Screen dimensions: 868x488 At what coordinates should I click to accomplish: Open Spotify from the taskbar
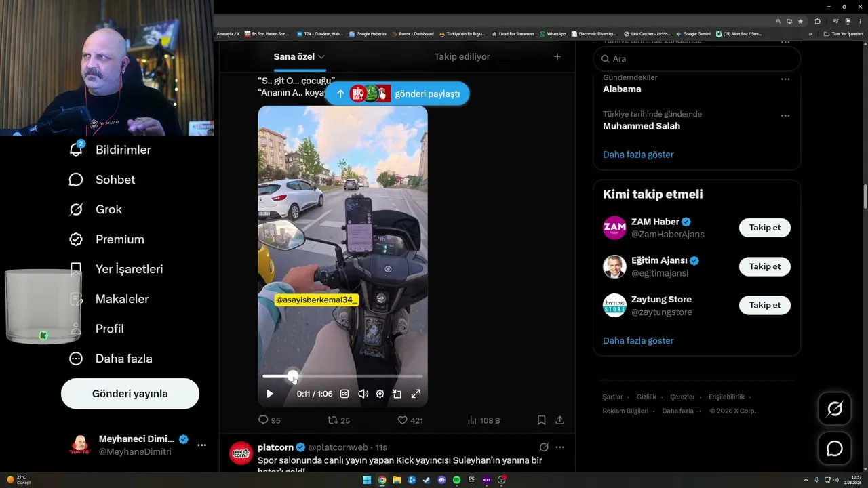pos(456,481)
